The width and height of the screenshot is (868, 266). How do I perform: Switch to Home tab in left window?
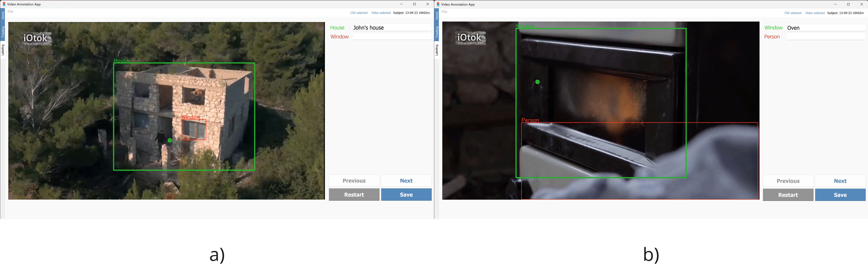coord(3,15)
